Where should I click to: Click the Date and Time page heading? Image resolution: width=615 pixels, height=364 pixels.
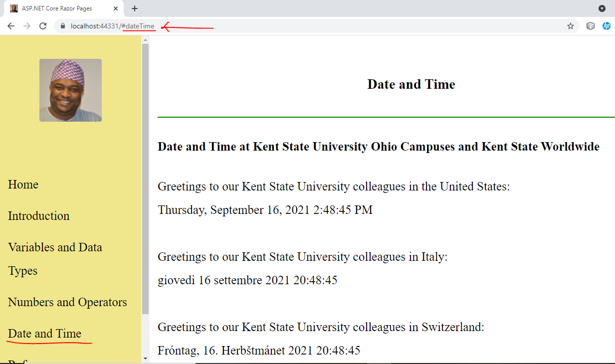411,84
